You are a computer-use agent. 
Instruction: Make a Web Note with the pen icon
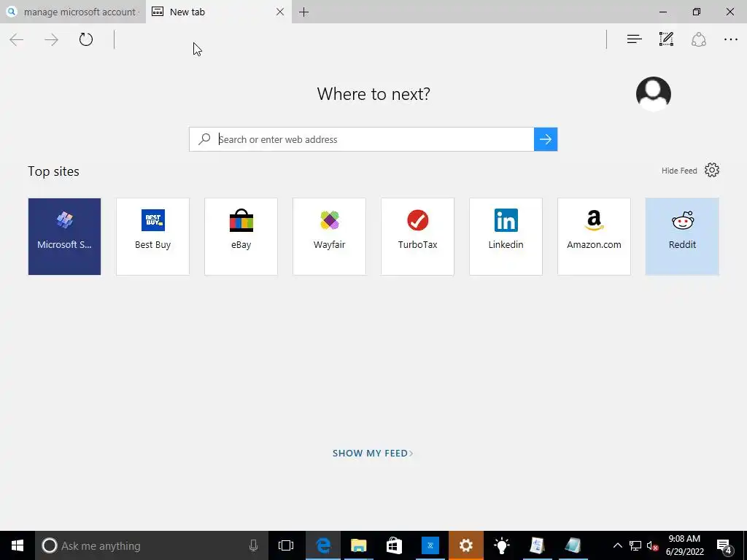pos(666,39)
